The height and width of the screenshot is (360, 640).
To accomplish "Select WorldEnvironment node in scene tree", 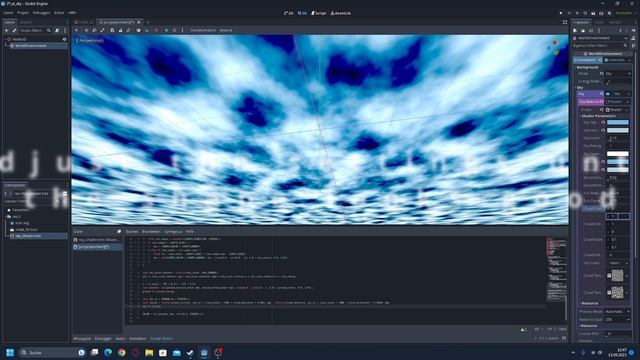I will coord(31,46).
